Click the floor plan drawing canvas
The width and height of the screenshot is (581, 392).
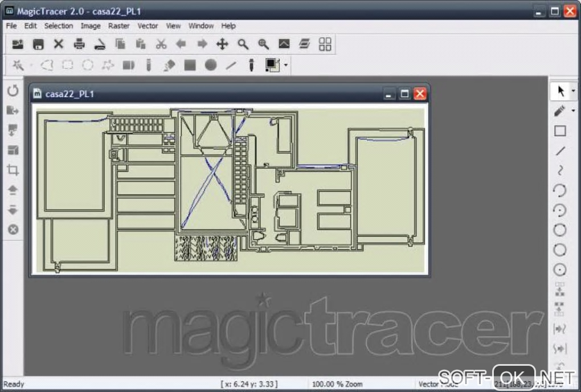click(x=230, y=189)
